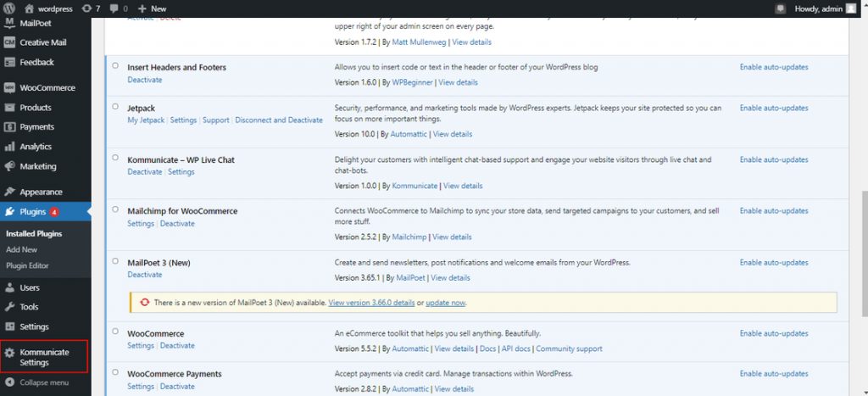The height and width of the screenshot is (396, 868).
Task: Open the comments bubble icon
Action: coord(114,8)
